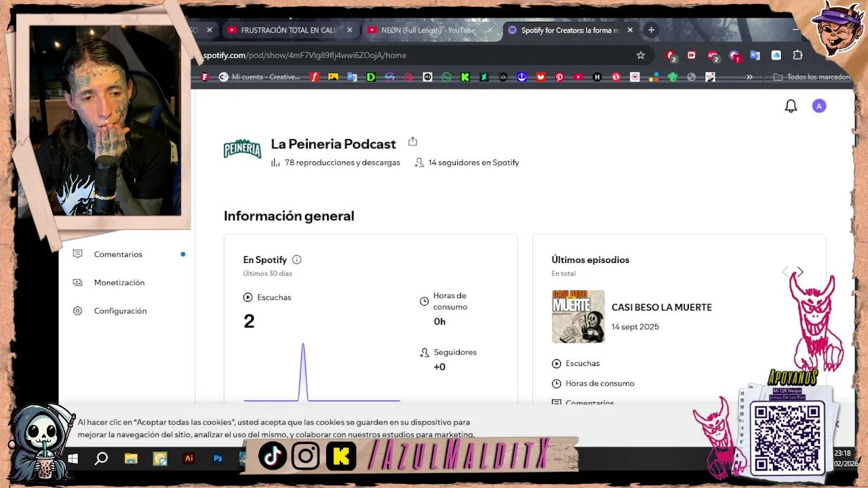Click the share icon beside La Peineria Podcast
The image size is (868, 488).
pyautogui.click(x=412, y=142)
